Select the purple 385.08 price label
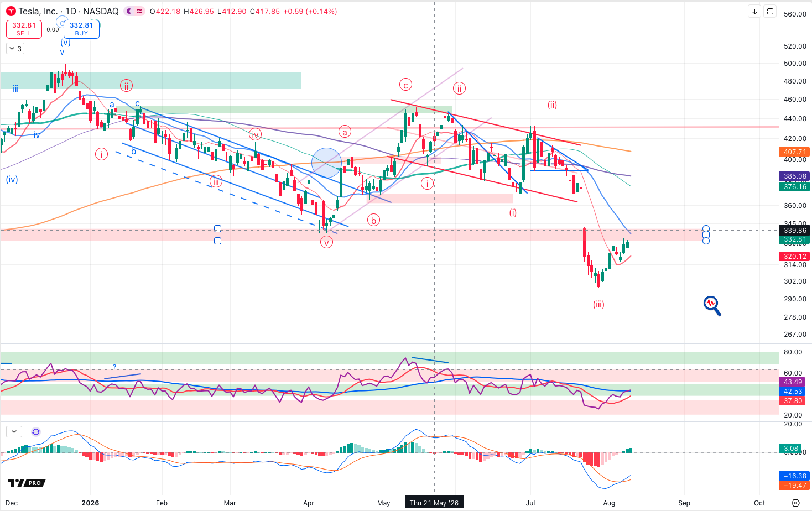 [795, 176]
